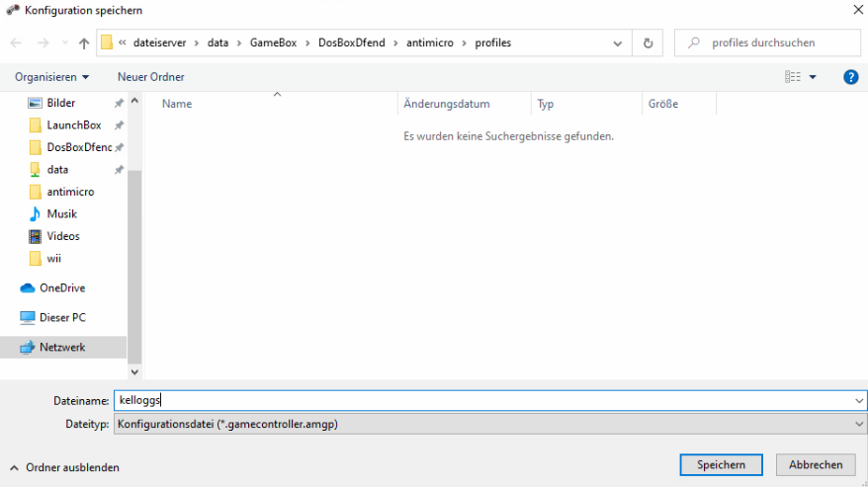Image resolution: width=868 pixels, height=487 pixels.
Task: Click the Bilder quick access item
Action: [x=60, y=103]
